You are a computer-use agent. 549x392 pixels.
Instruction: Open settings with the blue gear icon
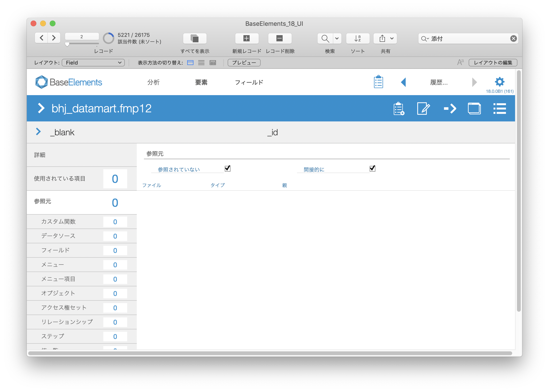499,82
